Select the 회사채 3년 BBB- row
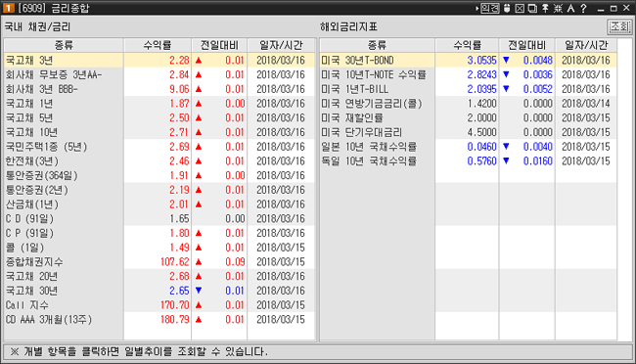This screenshot has width=636, height=364. tap(159, 89)
